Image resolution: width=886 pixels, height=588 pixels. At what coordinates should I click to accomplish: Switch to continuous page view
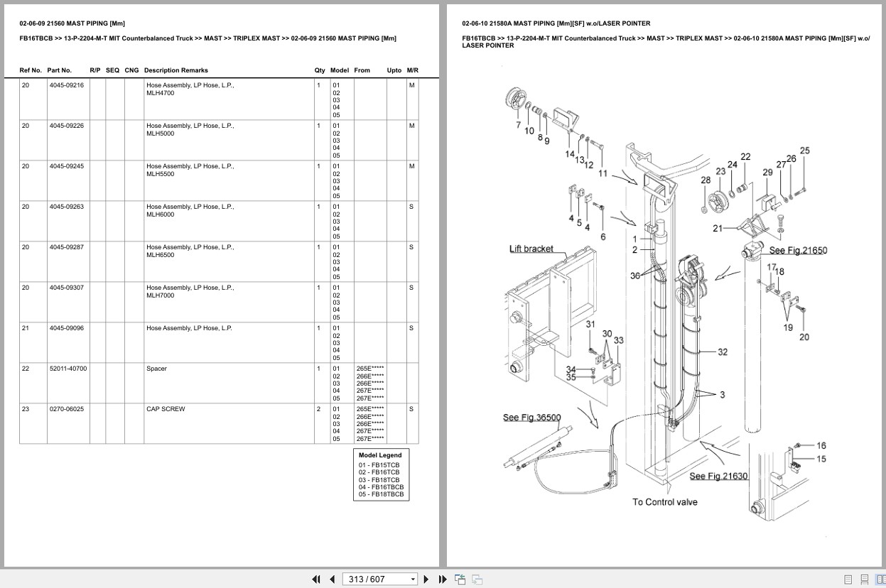tap(864, 579)
